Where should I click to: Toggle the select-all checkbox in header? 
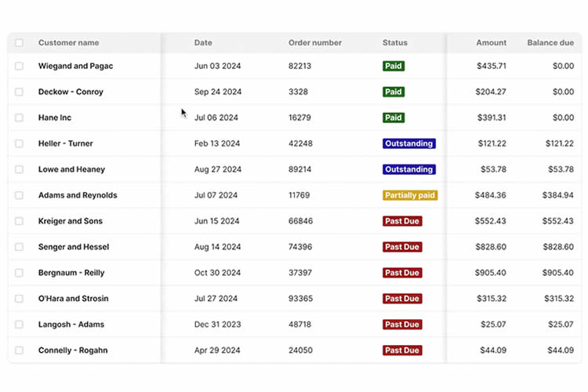tap(19, 43)
